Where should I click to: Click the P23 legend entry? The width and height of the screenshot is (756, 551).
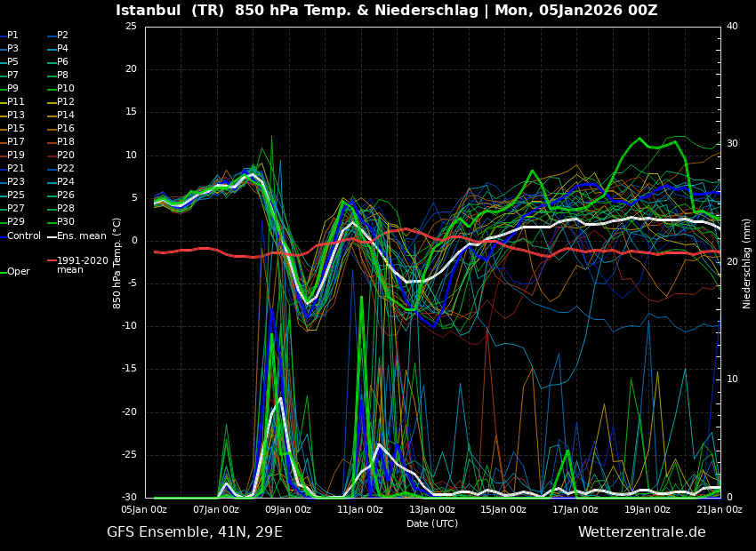pos(15,181)
